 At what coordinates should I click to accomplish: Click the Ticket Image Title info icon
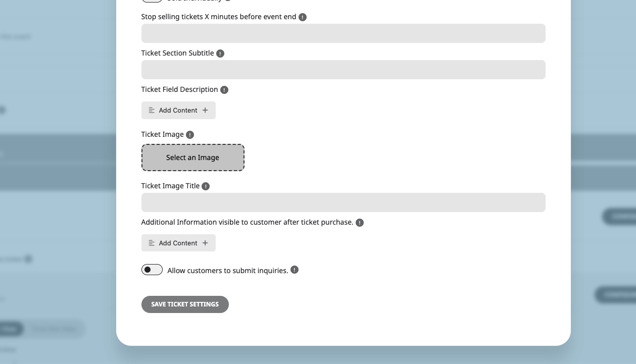coord(206,186)
